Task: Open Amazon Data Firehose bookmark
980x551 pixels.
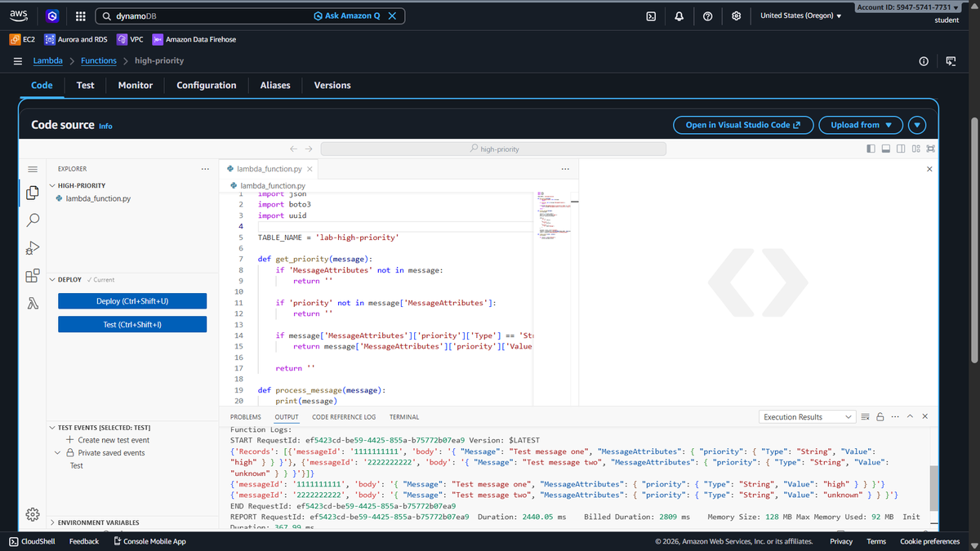Action: (194, 39)
